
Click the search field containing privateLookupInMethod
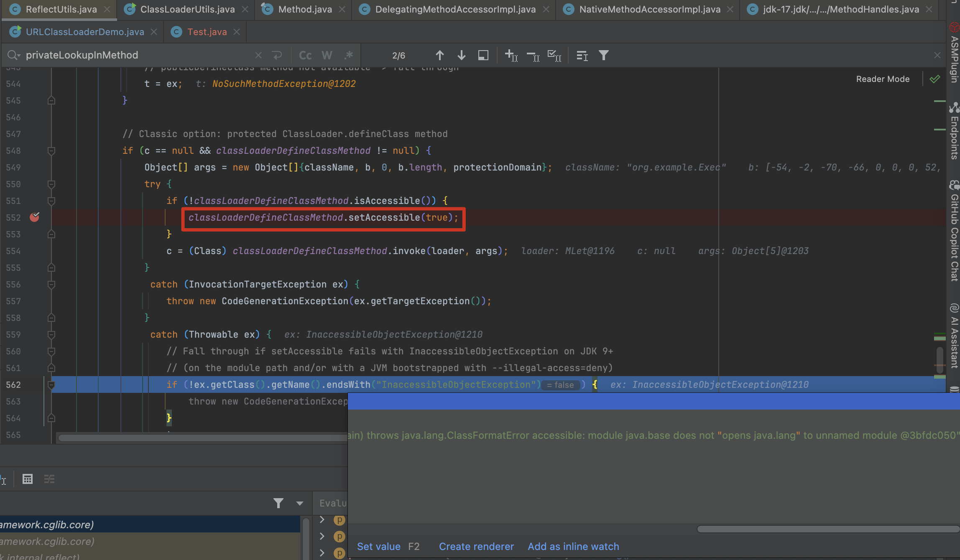(138, 55)
